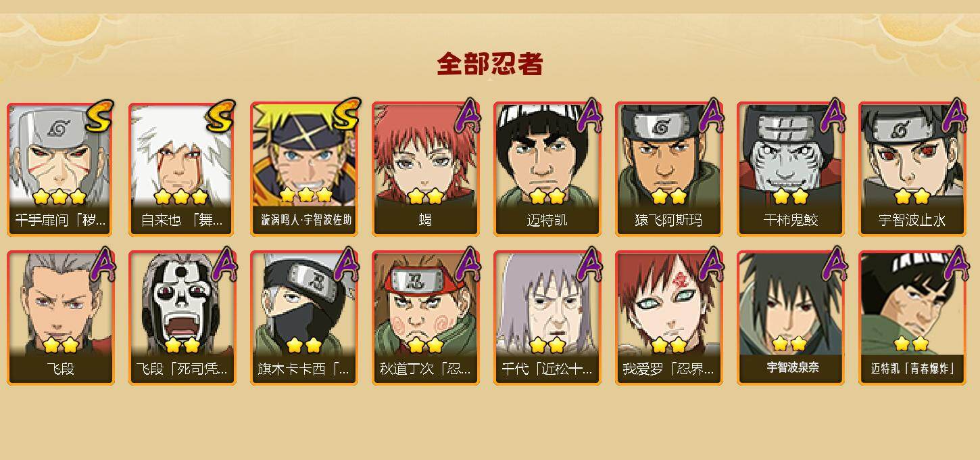Image resolution: width=980 pixels, height=460 pixels.
Task: Click the 宇智波泉奈 card
Action: tap(791, 318)
